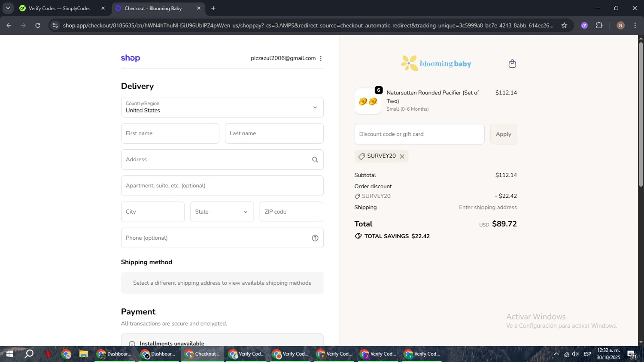
Task: Close the Checkout Blooming Baby tab
Action: [198, 8]
